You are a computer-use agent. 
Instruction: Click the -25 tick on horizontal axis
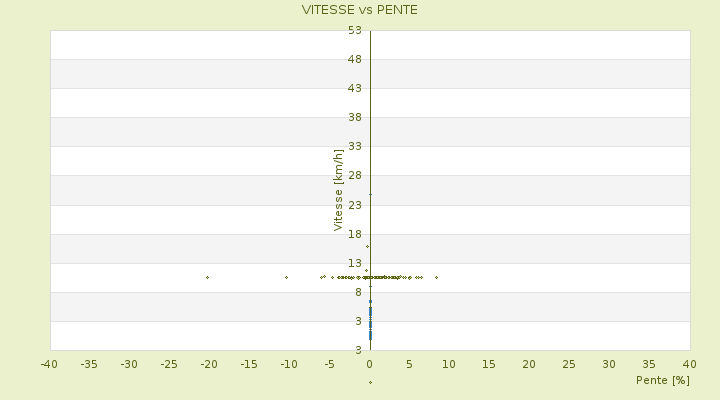[169, 364]
